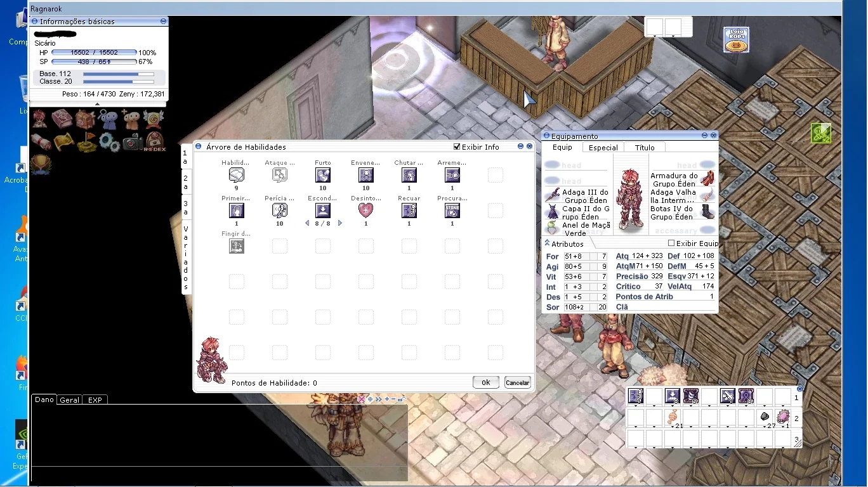Click the SP bar
The image size is (868, 487).
pos(94,62)
